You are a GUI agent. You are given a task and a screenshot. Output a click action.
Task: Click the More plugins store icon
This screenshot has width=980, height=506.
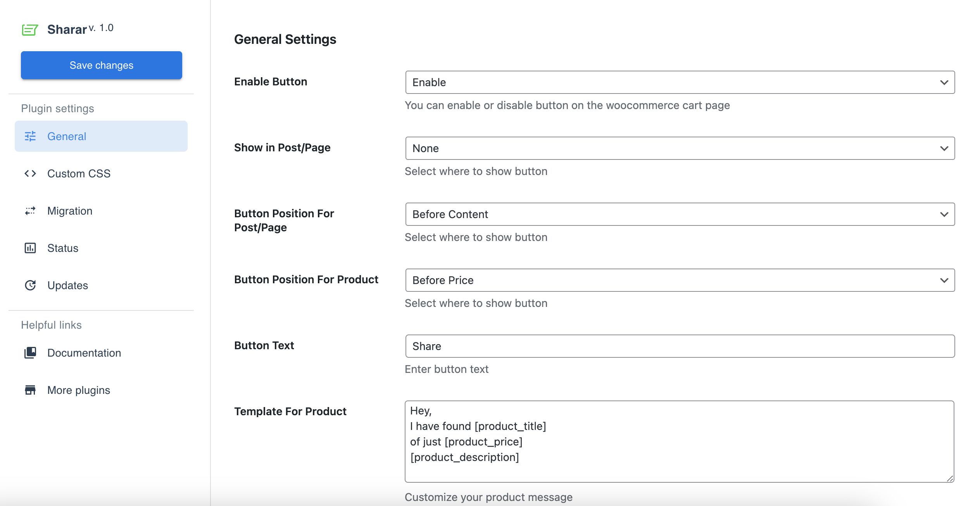(x=30, y=390)
